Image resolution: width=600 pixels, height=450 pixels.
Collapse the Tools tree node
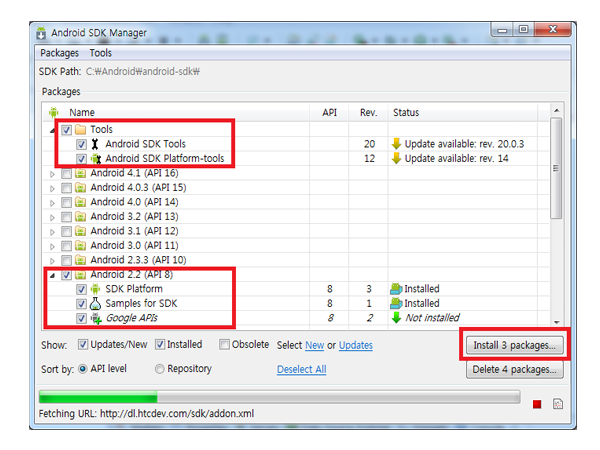click(x=52, y=130)
